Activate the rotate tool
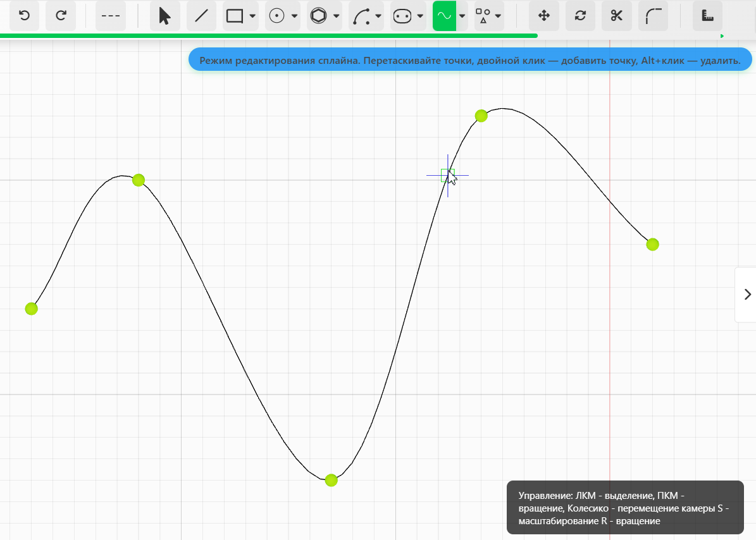The width and height of the screenshot is (756, 540). [581, 16]
